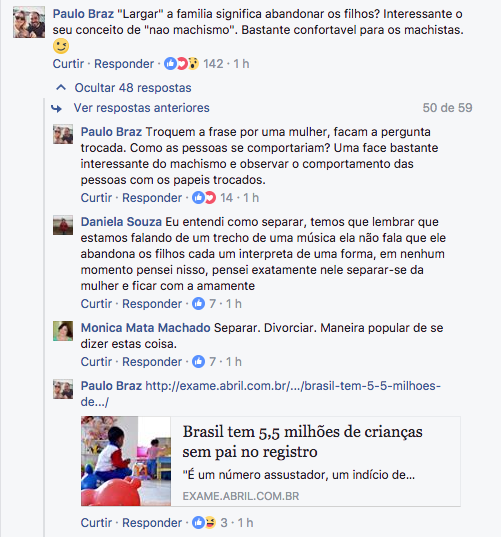Click like reaction icon on Monica's comment
This screenshot has height=537, width=501.
(198, 362)
